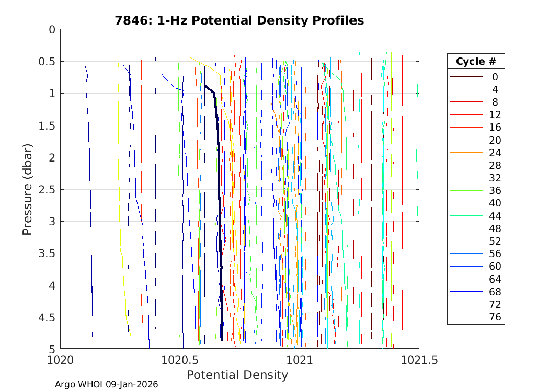Viewport: 549px width, 392px height.
Task: Select the leftmost blue profile line near 1020.1
Action: (89, 209)
